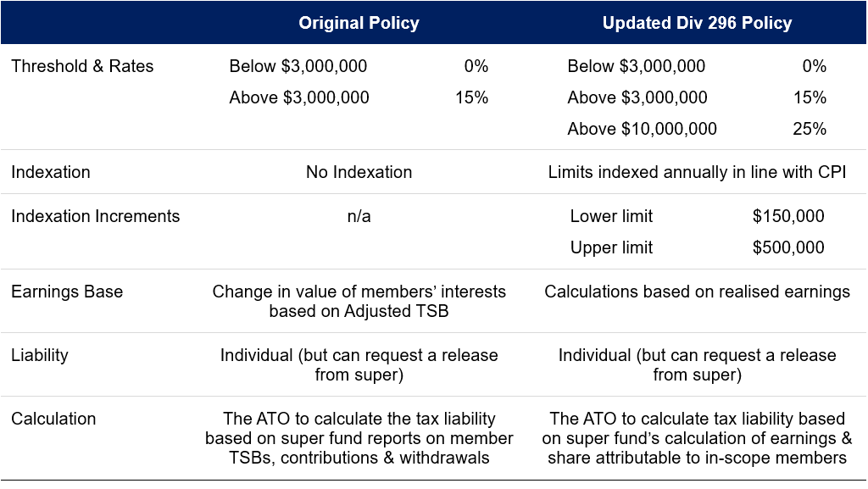Click the $500,000 value
The height and width of the screenshot is (489, 868).
(788, 247)
